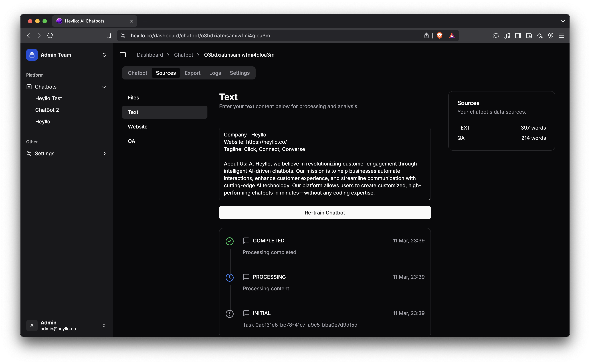Click the green COMPLETED checkmark status icon
590x364 pixels.
coord(229,241)
